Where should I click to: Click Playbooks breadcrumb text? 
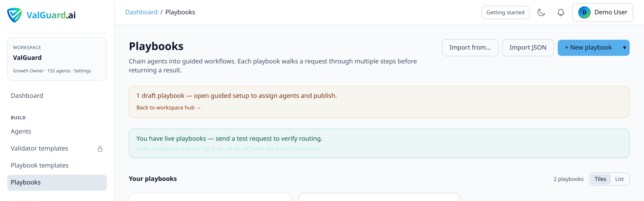(x=180, y=12)
